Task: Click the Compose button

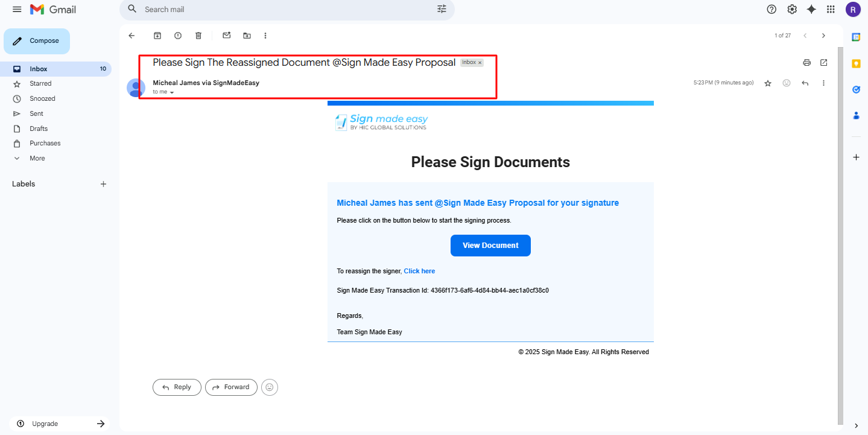Action: [37, 41]
